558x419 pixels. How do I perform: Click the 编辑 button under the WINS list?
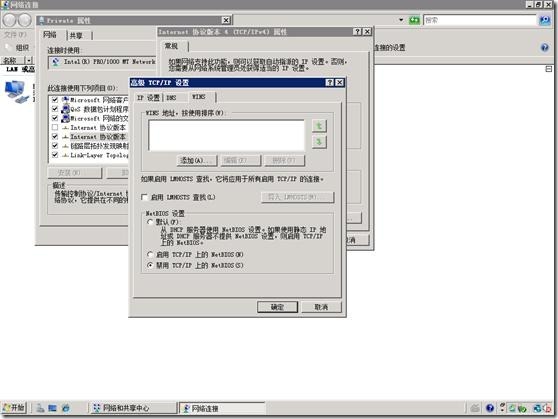pos(240,161)
